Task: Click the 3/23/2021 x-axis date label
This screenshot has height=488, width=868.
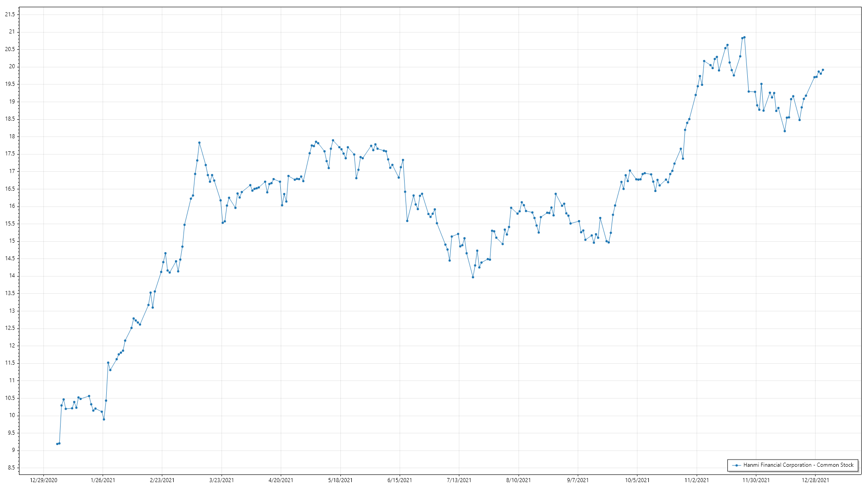Action: tap(222, 480)
